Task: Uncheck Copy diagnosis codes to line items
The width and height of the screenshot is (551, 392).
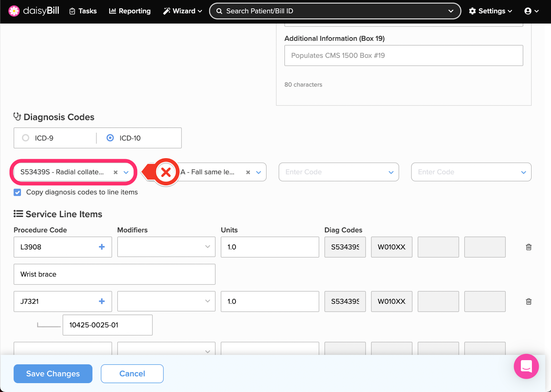Action: 18,192
